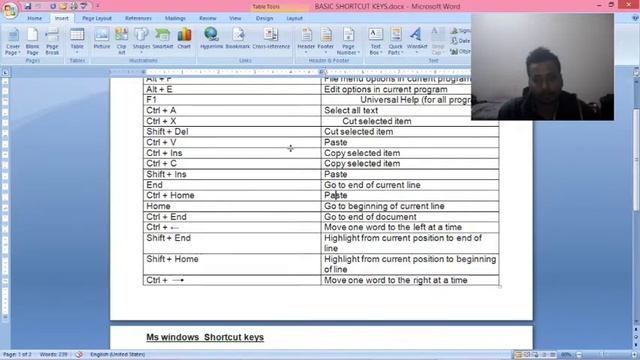Insert a Page Break
640x360 pixels.
(x=52, y=42)
